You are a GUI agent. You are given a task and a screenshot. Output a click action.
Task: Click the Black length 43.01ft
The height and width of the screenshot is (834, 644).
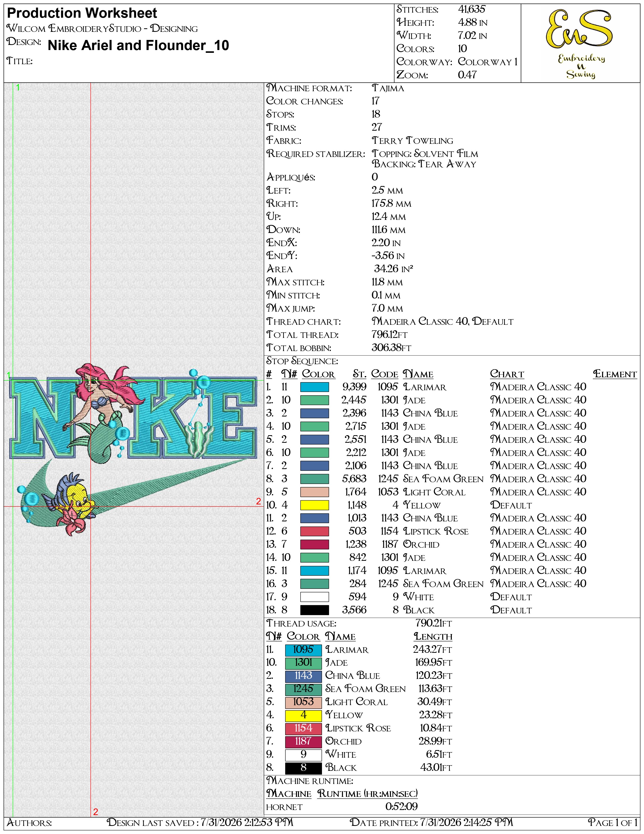click(436, 768)
